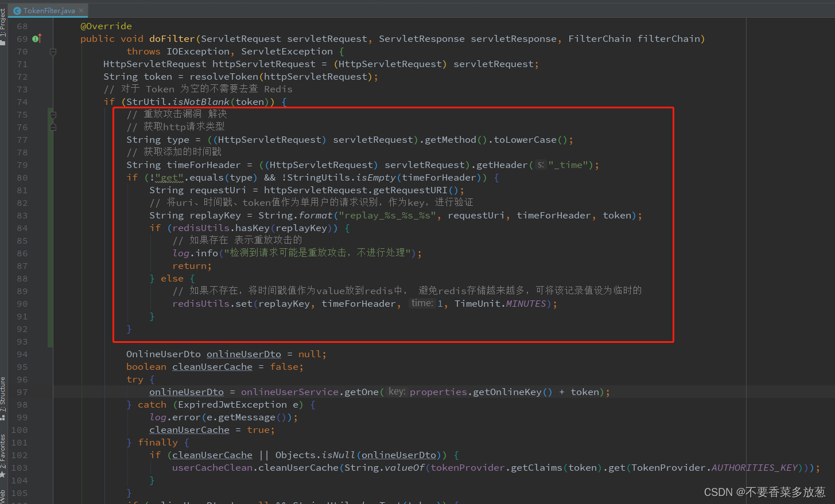835x504 pixels.
Task: Click the 'key:' parameter hint
Action: pos(397,392)
